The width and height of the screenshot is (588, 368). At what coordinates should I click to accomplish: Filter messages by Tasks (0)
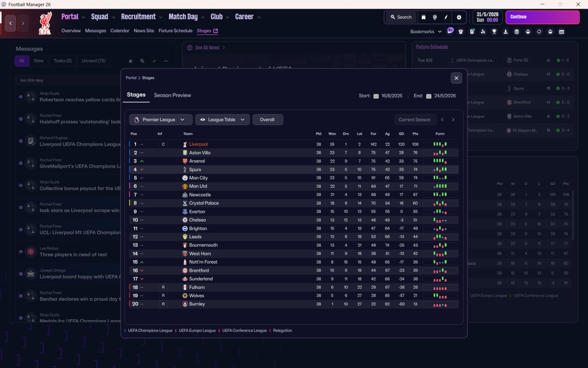[62, 61]
